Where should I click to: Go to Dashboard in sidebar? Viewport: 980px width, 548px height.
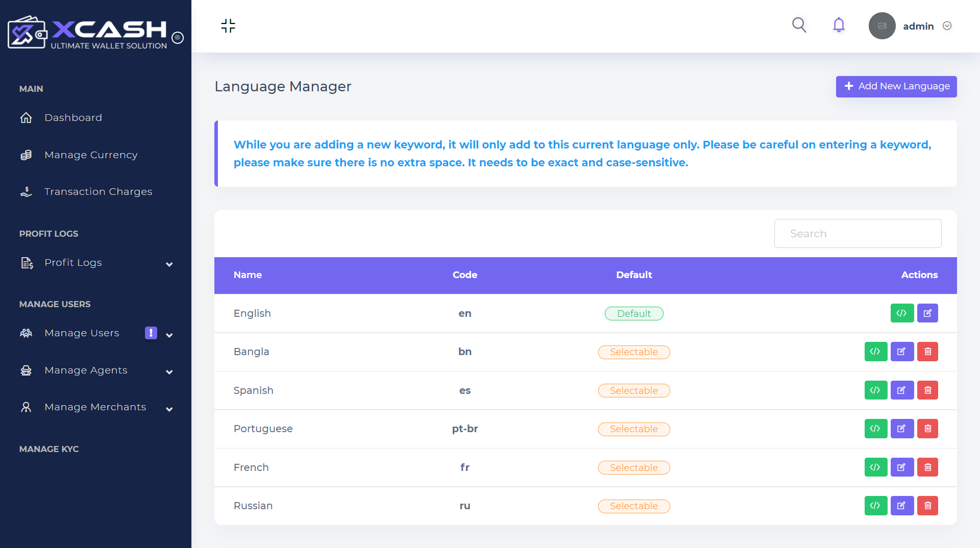point(73,118)
